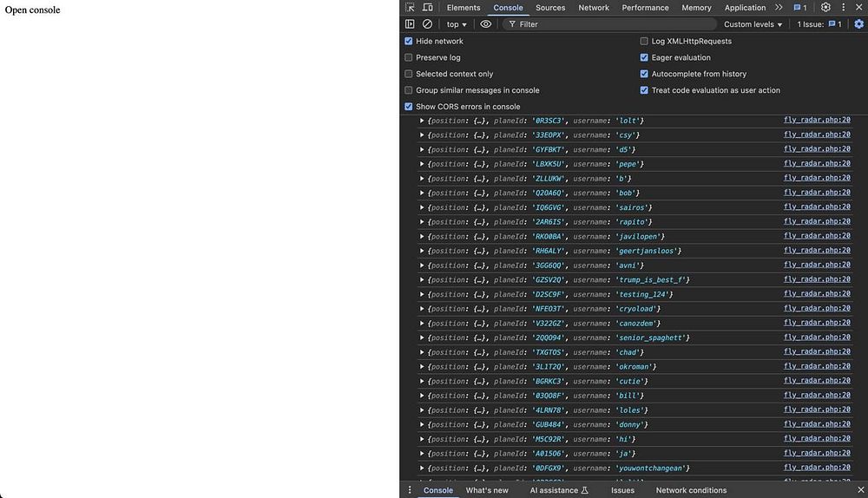Close the bottom drawer

[x=861, y=490]
